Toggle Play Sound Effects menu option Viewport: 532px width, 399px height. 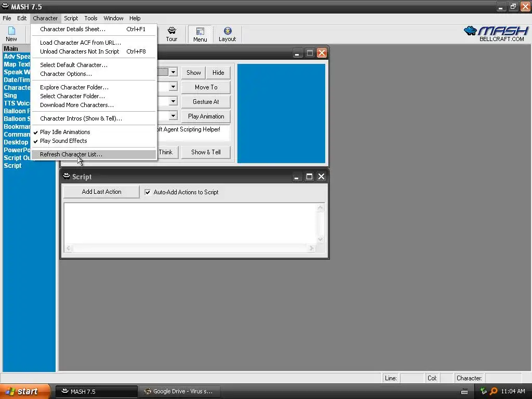click(x=94, y=141)
